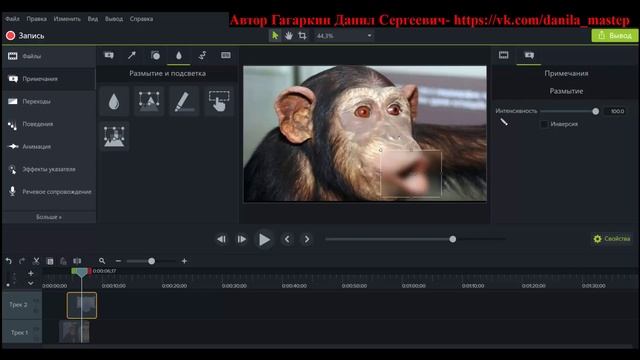Switch to the keystroke callouts tab icon
Image resolution: width=640 pixels, height=360 pixels.
point(226,56)
